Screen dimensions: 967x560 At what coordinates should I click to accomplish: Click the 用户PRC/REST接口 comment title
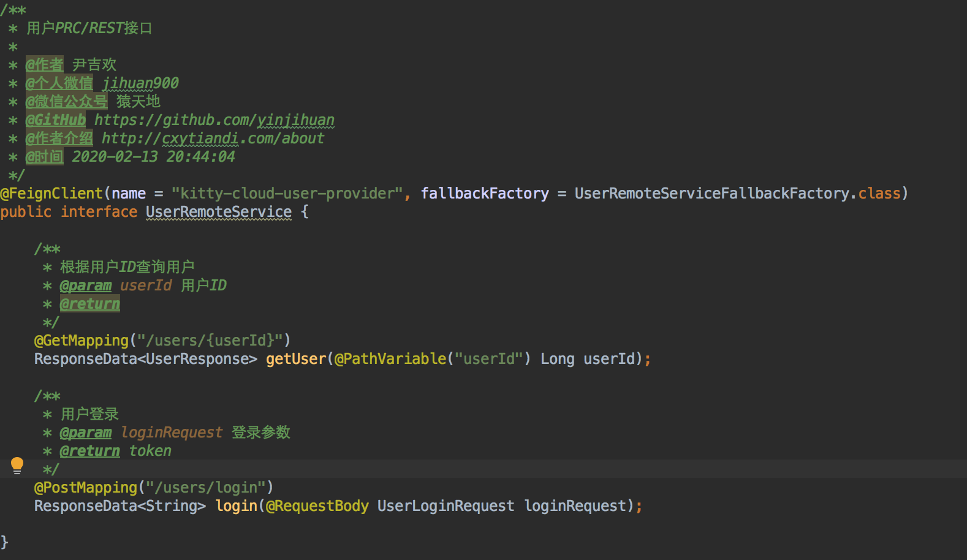tap(89, 28)
